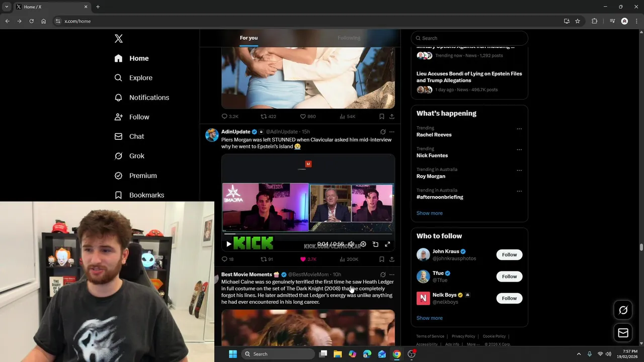Open Bookmarks in left sidebar

(139, 195)
